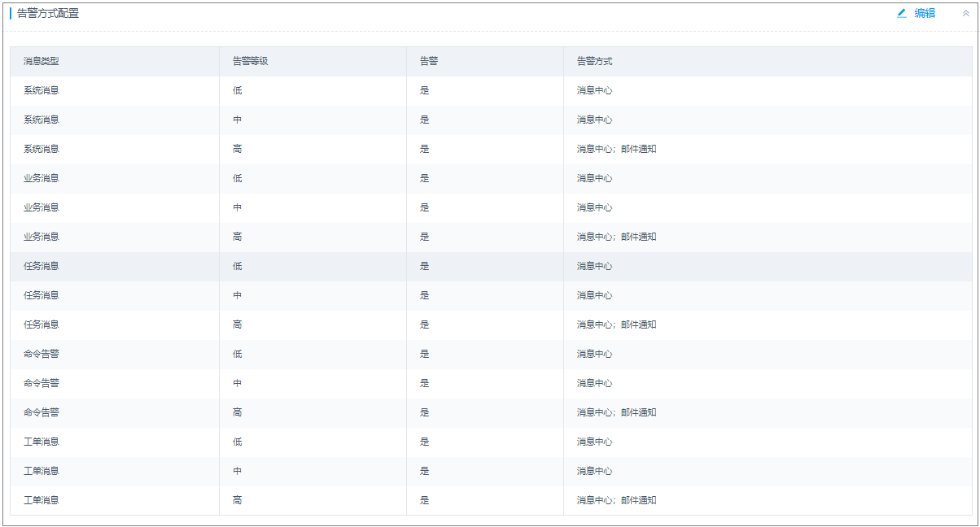This screenshot has height=527, width=980.
Task: Click 消息中心；邮件通知 in 系统消息 高 row
Action: 616,149
